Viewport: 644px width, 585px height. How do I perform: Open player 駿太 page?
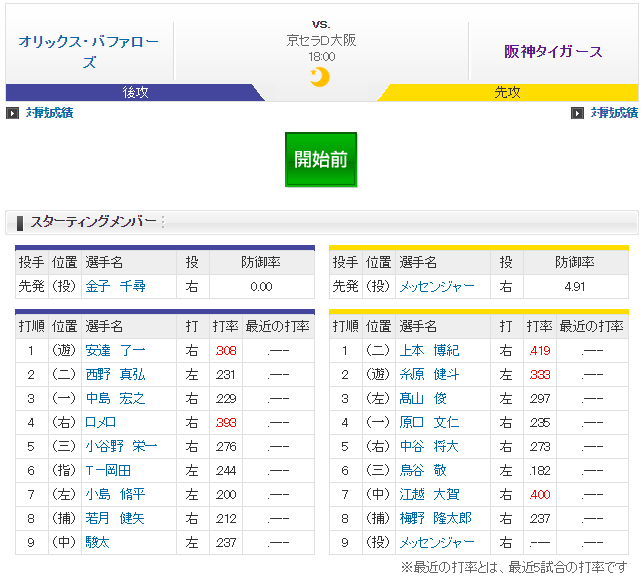[x=97, y=542]
